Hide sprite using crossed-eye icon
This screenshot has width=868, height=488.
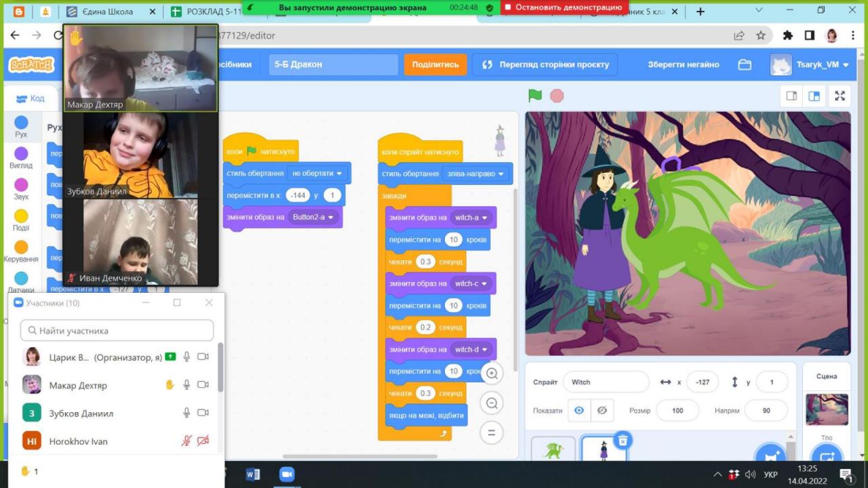point(601,411)
